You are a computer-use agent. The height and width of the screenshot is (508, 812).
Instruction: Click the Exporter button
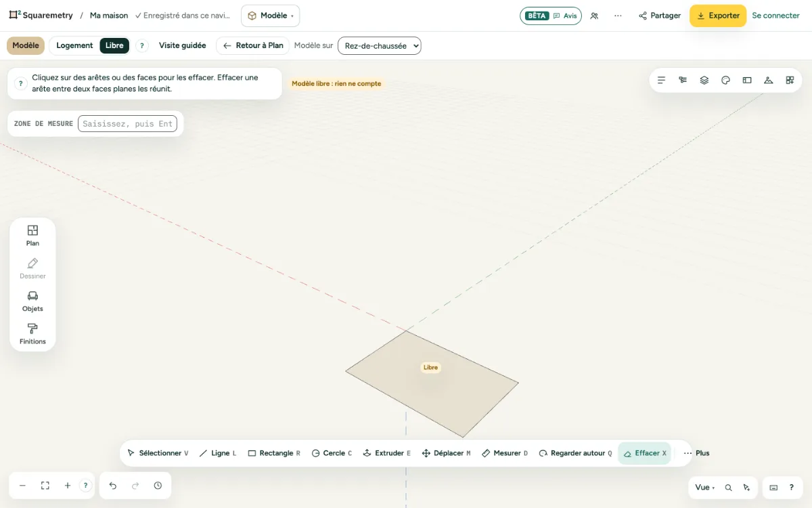718,16
